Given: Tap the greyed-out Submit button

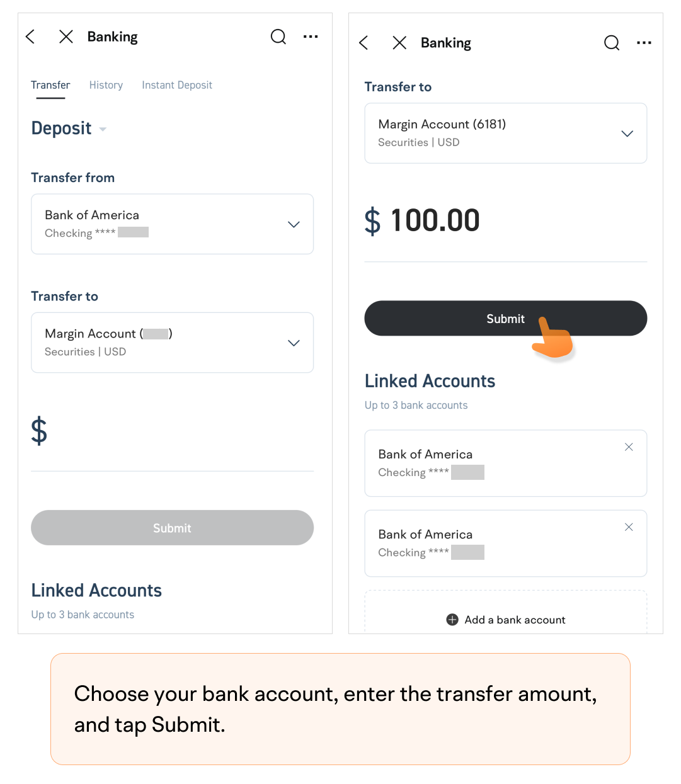Looking at the screenshot, I should pos(172,528).
